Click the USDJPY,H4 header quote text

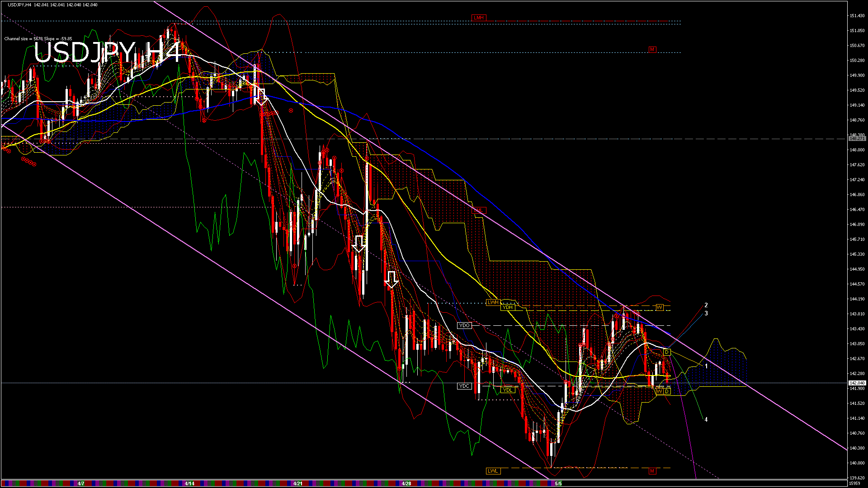tap(53, 5)
